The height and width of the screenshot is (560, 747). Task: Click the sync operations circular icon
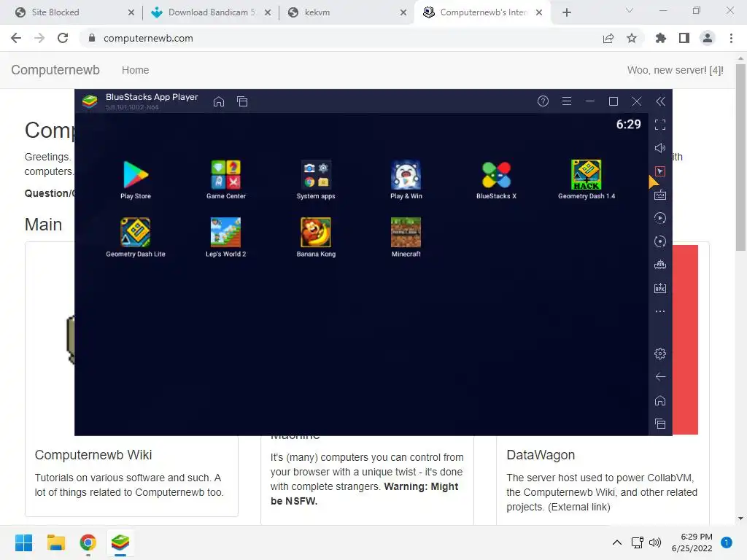659,241
